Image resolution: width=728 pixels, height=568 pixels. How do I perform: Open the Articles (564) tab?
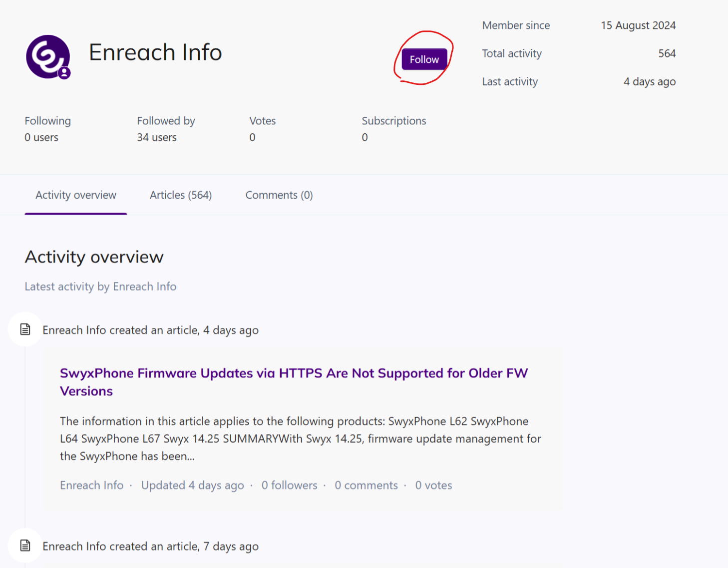click(x=181, y=195)
